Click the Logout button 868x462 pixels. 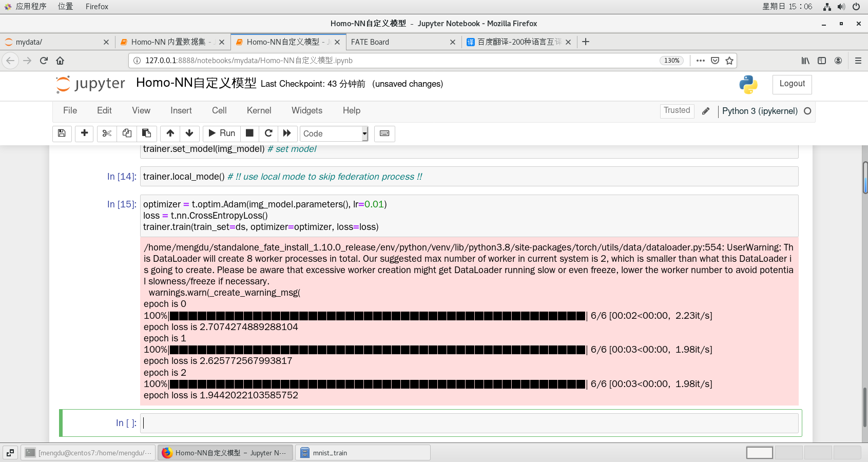pos(792,84)
